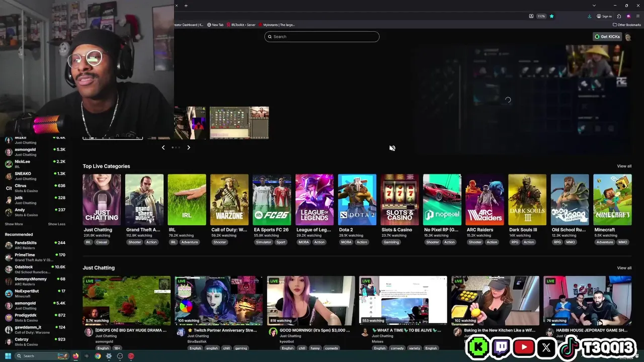Open gawddamm_it recommended channel
The image size is (644, 362).
click(x=35, y=329)
